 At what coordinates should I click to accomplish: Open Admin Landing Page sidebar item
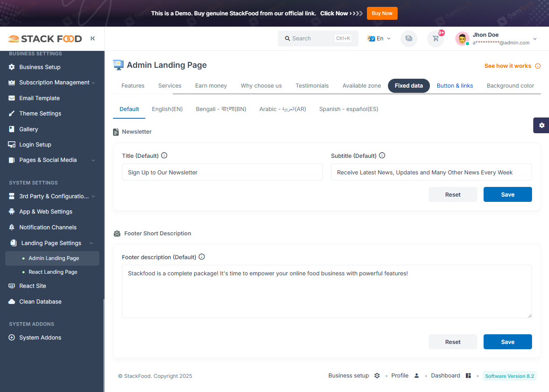pos(52,258)
